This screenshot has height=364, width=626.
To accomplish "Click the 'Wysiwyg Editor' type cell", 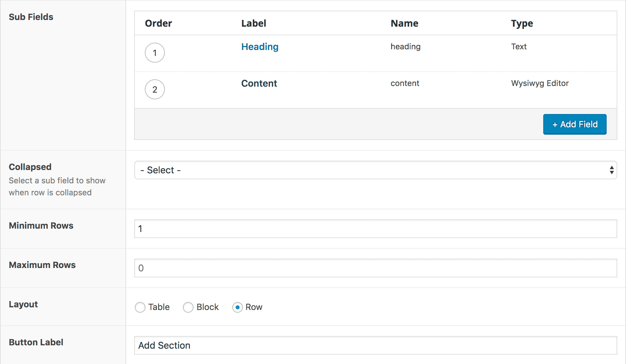I will coord(540,83).
